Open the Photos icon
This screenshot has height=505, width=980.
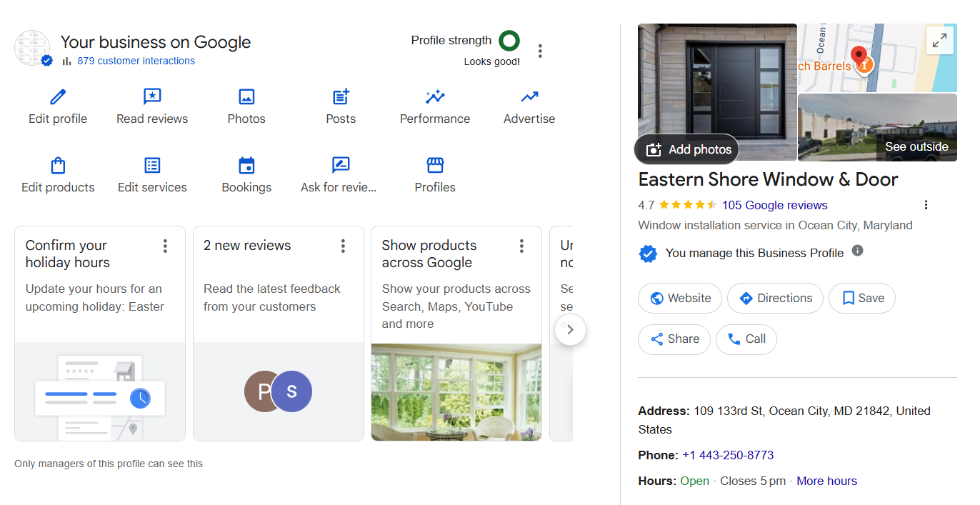(246, 96)
